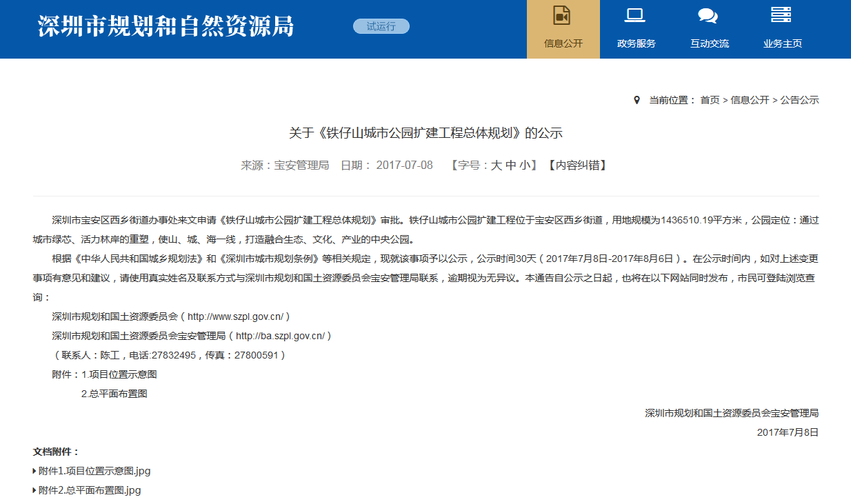Select the 业务主页 menu label
The width and height of the screenshot is (851, 504).
click(782, 43)
